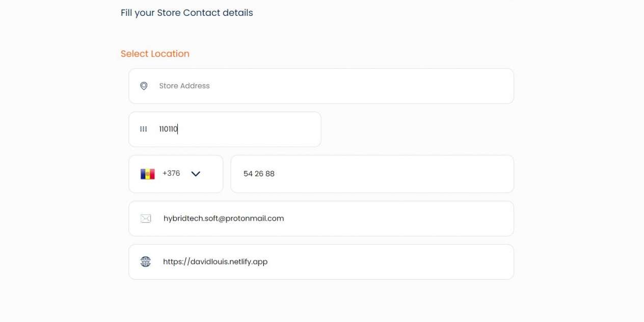Image resolution: width=644 pixels, height=322 pixels.
Task: Click the Andorra flag icon
Action: pyautogui.click(x=148, y=174)
